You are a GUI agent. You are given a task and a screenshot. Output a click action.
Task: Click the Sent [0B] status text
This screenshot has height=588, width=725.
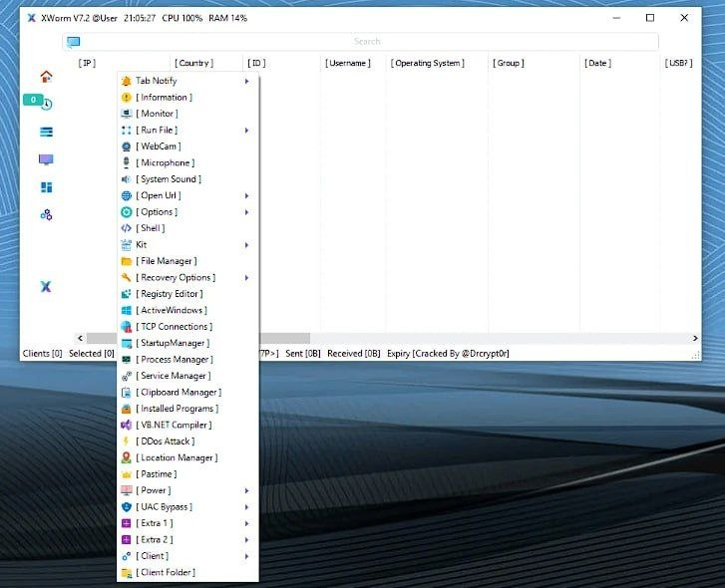[x=303, y=354]
